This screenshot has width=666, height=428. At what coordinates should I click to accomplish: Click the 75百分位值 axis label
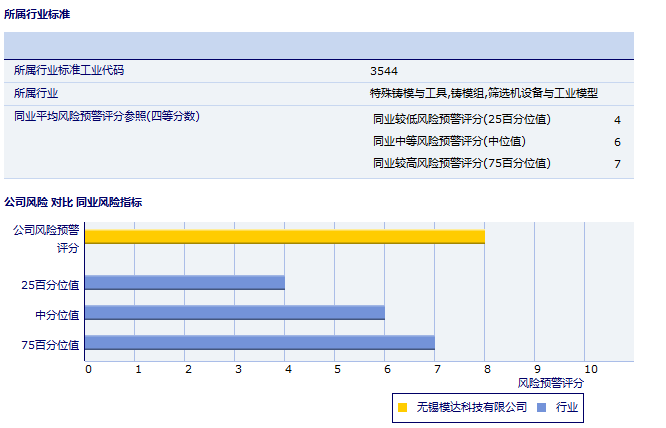click(x=50, y=345)
